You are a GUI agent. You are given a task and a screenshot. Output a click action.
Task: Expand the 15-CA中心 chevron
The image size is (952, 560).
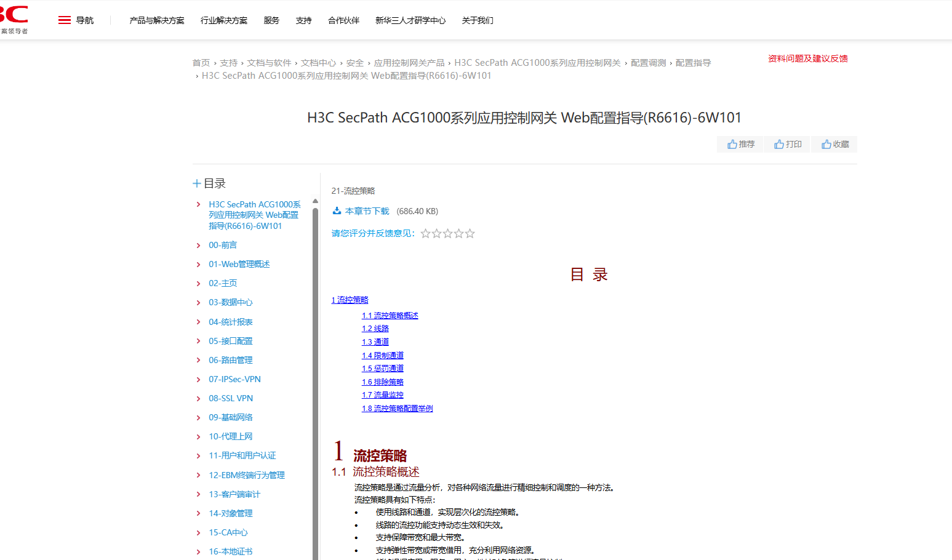pos(198,533)
